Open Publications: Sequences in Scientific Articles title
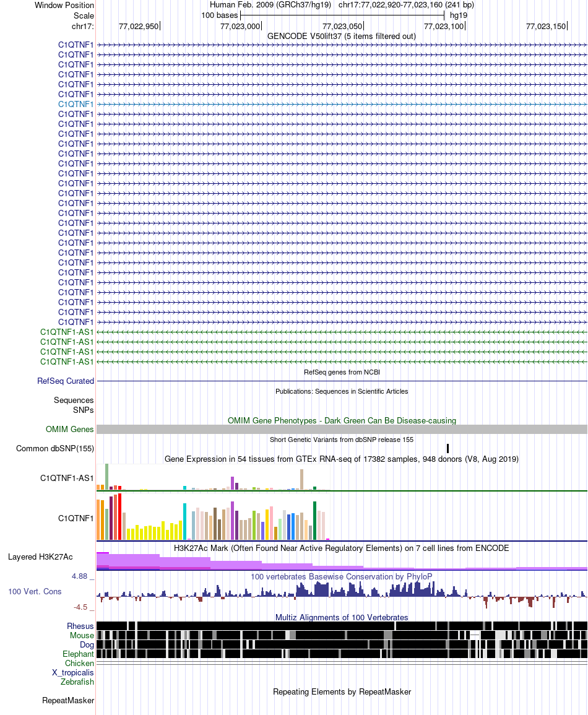 pos(342,391)
